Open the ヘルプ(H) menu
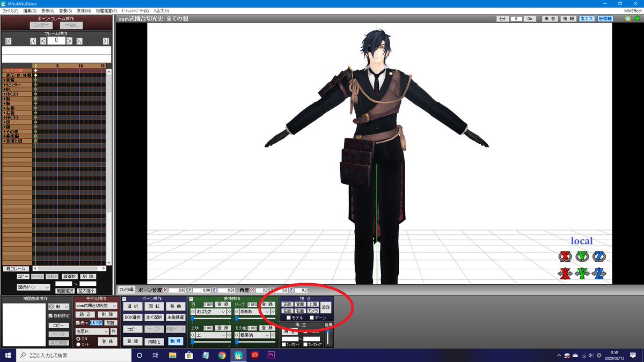Viewport: 644px width, 362px height. coord(161,11)
